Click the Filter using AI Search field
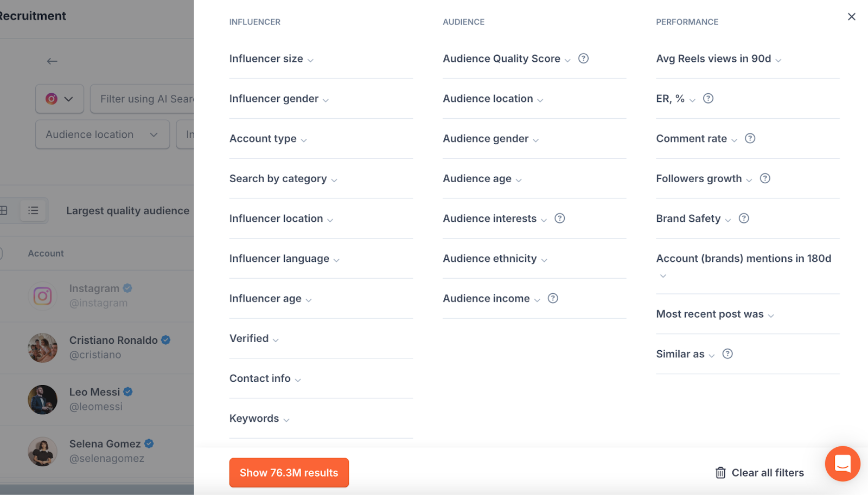This screenshot has width=868, height=495. point(148,99)
